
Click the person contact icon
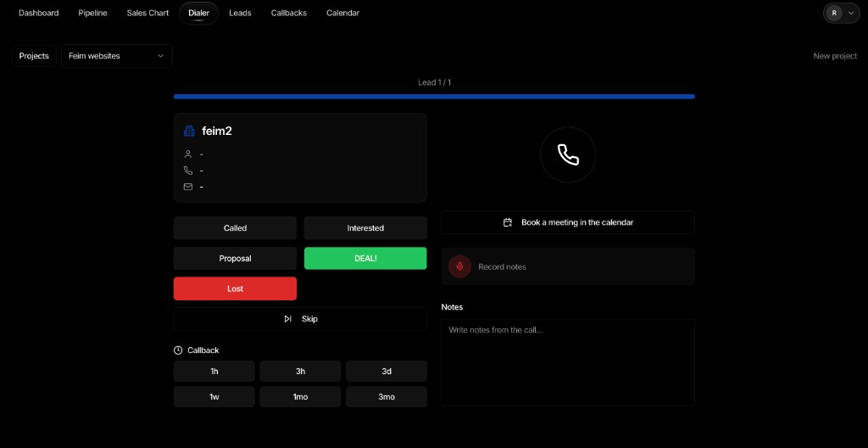click(x=188, y=154)
